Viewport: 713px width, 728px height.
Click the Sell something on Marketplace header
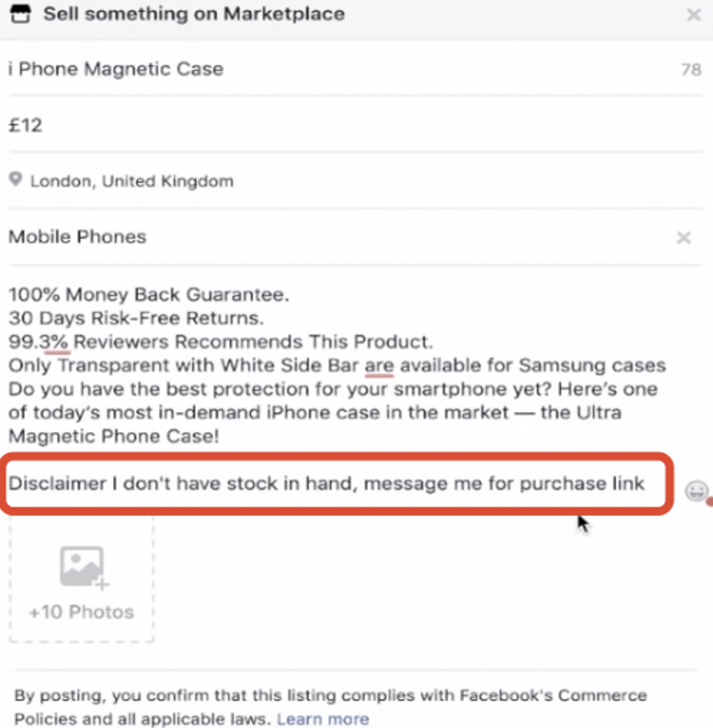[x=194, y=14]
